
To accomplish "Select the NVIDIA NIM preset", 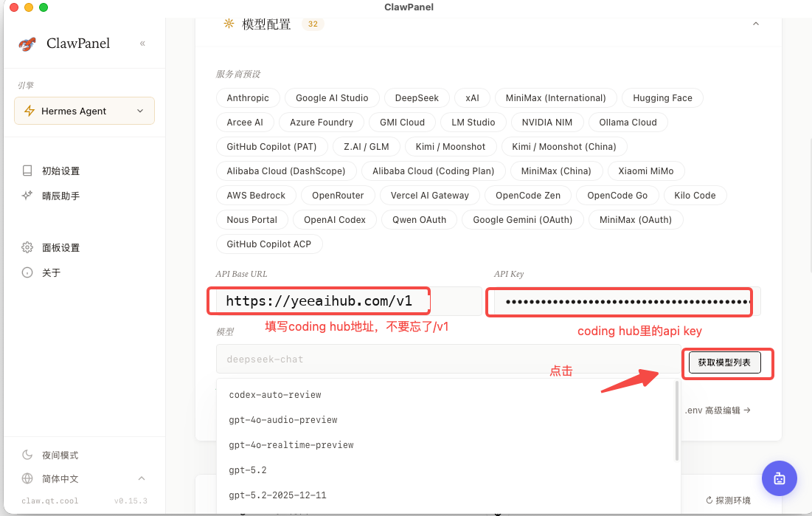I will pyautogui.click(x=547, y=123).
